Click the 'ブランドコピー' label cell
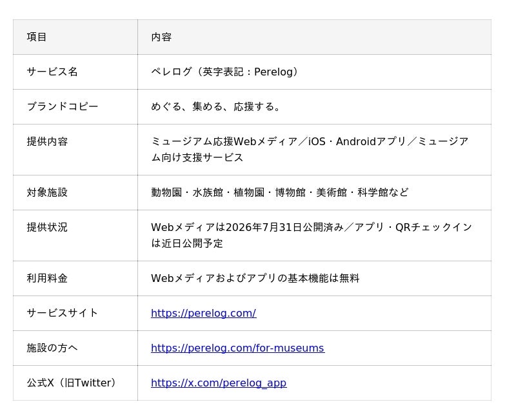The height and width of the screenshot is (420, 516). pyautogui.click(x=75, y=106)
